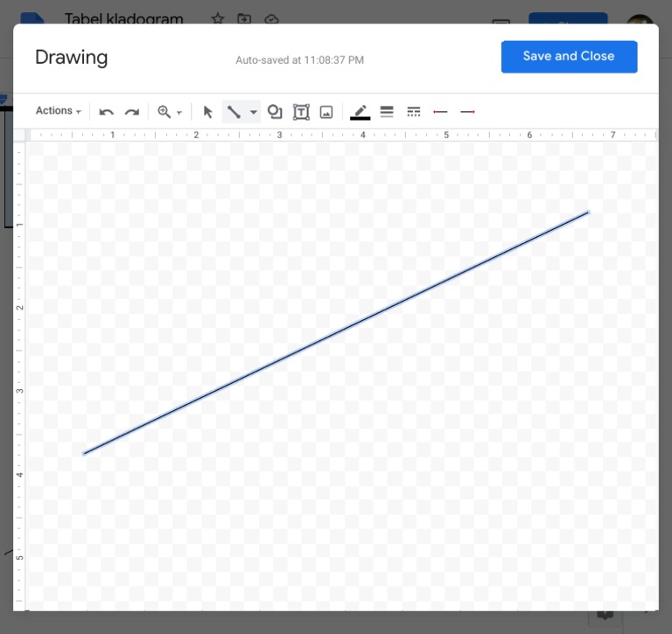Open the Shape tool
The height and width of the screenshot is (634, 672).
coord(275,112)
